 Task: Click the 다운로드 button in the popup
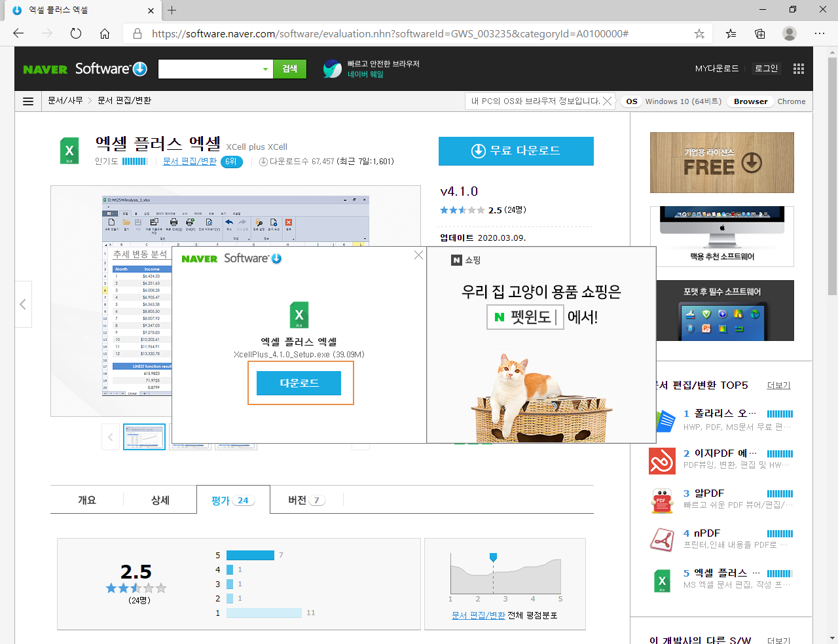tap(299, 384)
